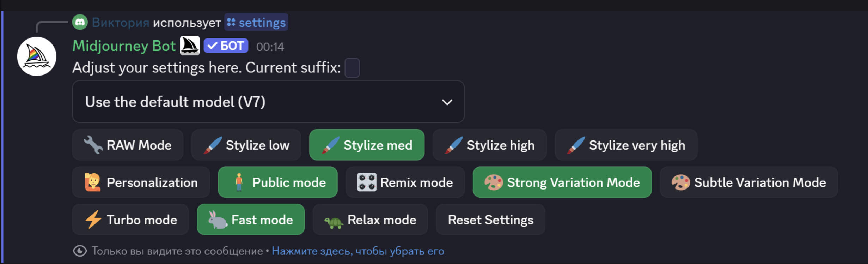Click the Reset Settings button
The image size is (868, 264).
pos(490,220)
